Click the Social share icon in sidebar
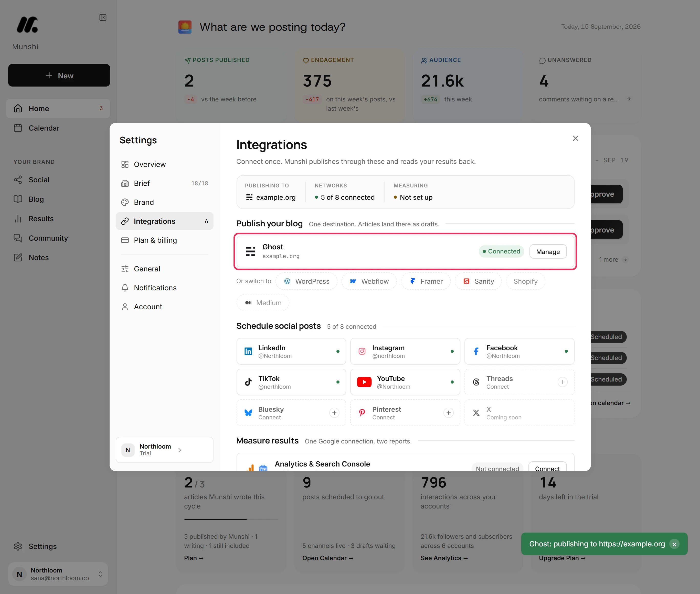 pos(18,180)
